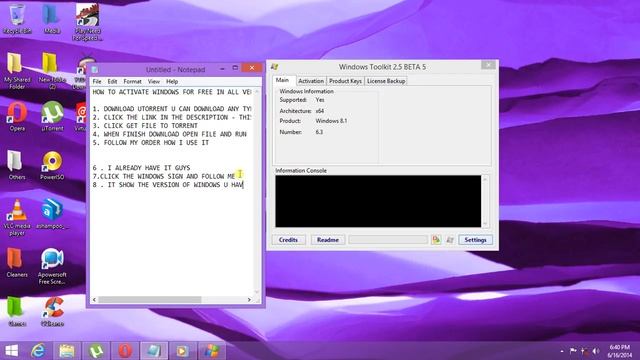This screenshot has width=640, height=360.
Task: Launch the PowerISO desktop shortcut
Action: pyautogui.click(x=52, y=165)
